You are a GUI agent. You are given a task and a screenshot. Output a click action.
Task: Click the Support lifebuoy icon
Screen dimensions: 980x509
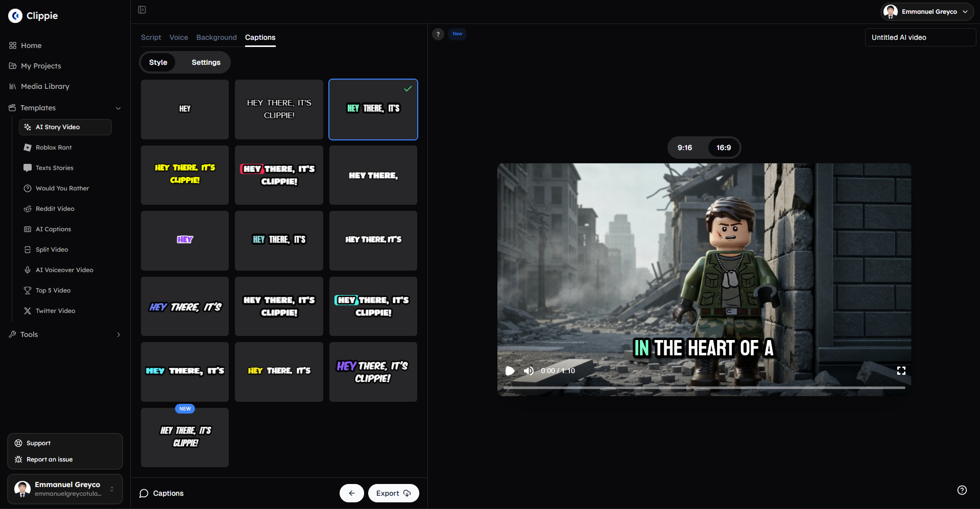[x=18, y=443]
